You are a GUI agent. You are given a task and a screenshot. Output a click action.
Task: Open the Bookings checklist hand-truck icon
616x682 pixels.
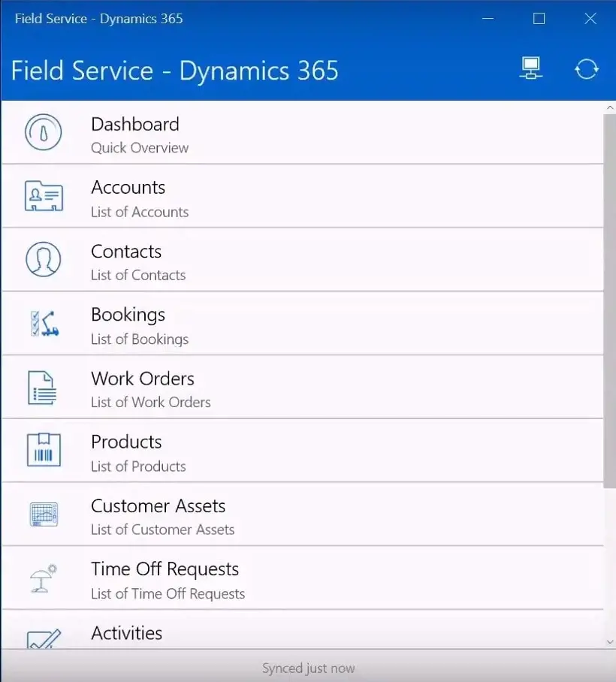point(45,323)
